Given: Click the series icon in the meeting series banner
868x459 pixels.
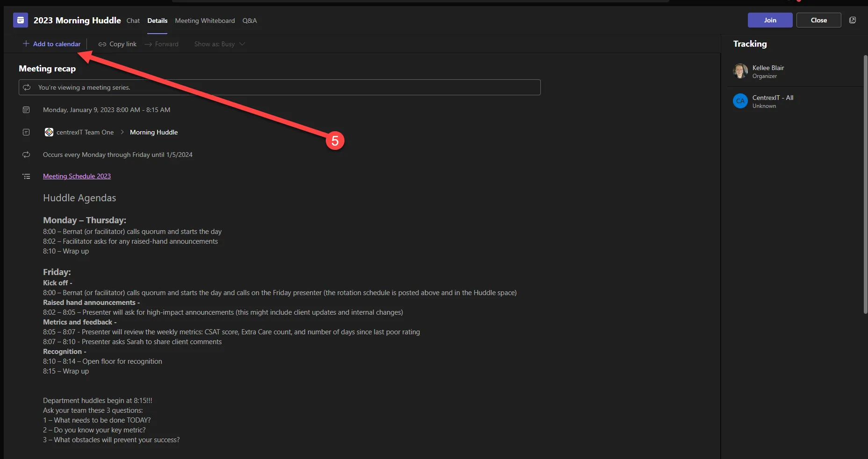Looking at the screenshot, I should [27, 87].
